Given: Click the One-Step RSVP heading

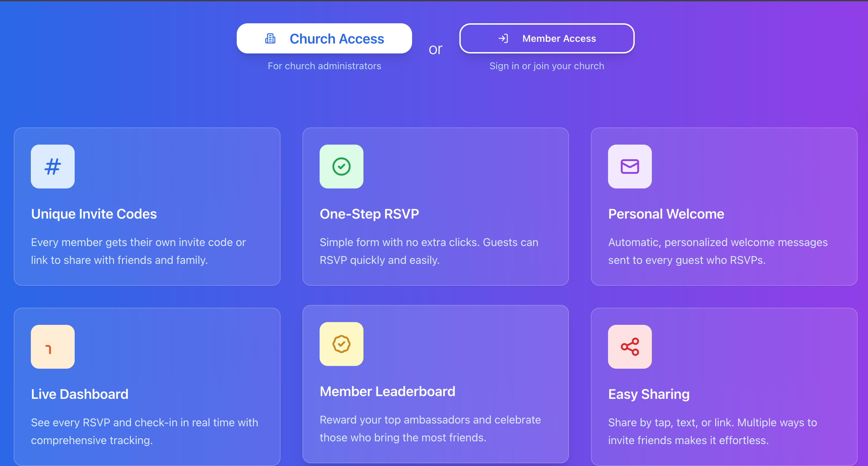Looking at the screenshot, I should point(369,214).
